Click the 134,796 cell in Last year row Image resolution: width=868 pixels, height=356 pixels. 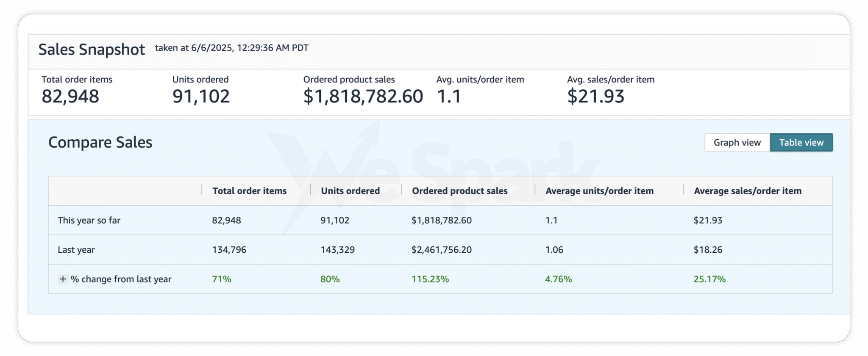tap(229, 250)
